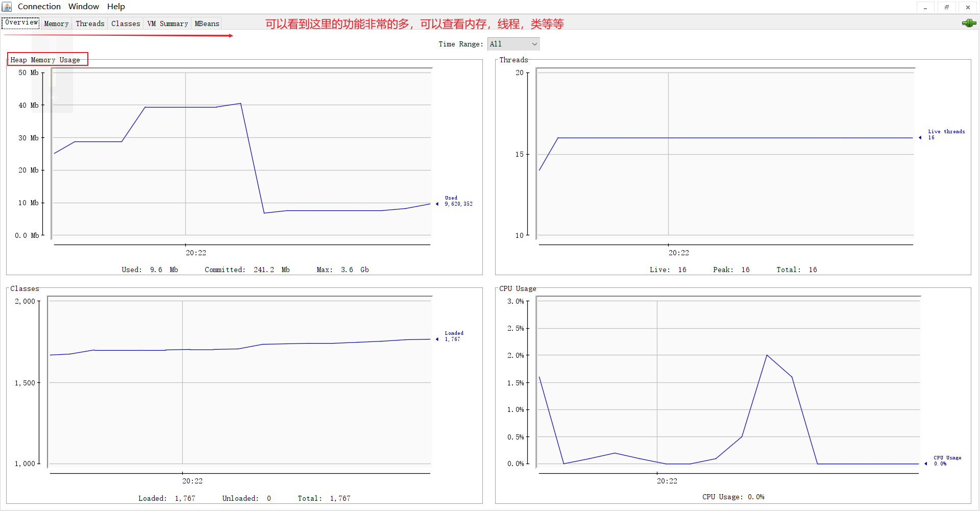Click the CPU Usage panel title
980x511 pixels.
pos(518,288)
